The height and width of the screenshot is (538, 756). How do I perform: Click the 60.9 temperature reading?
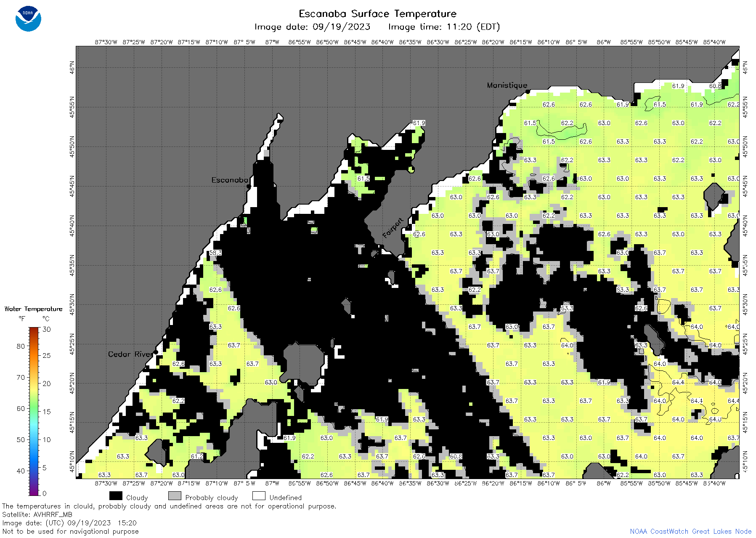456,456
